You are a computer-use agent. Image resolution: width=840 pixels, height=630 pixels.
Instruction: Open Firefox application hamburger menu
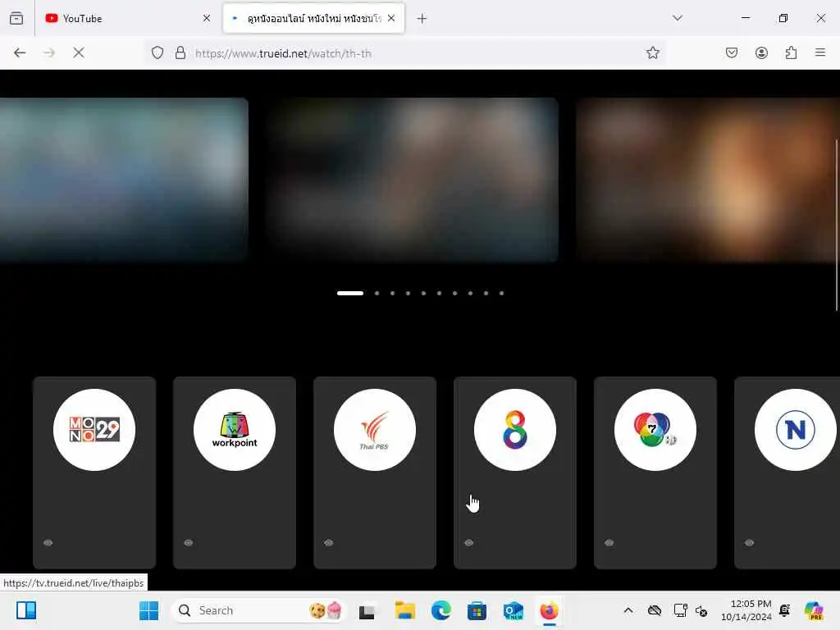pos(820,52)
